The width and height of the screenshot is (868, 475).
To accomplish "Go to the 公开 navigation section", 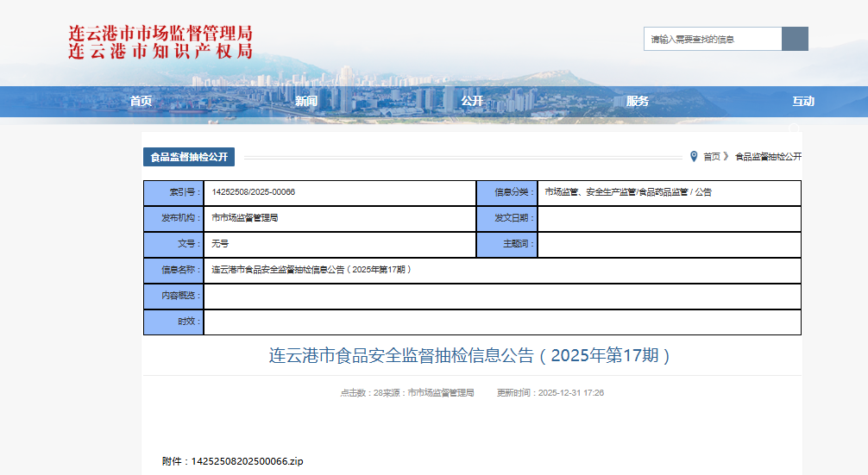I will 472,101.
